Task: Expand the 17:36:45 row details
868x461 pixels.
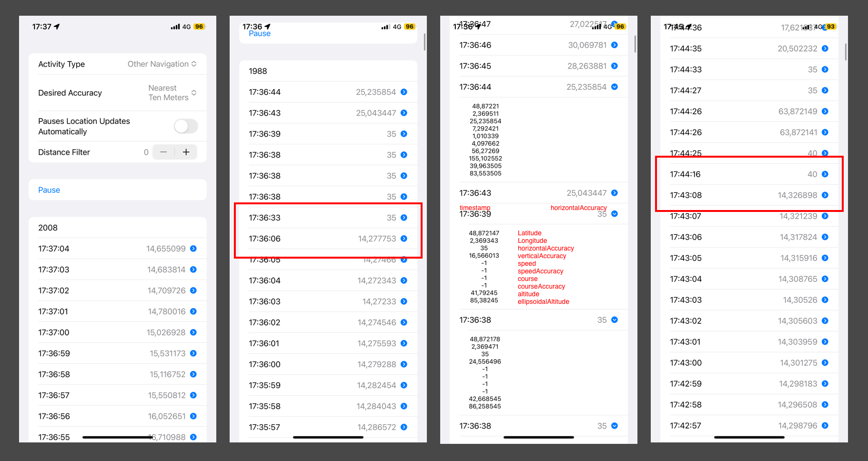Action: click(615, 66)
